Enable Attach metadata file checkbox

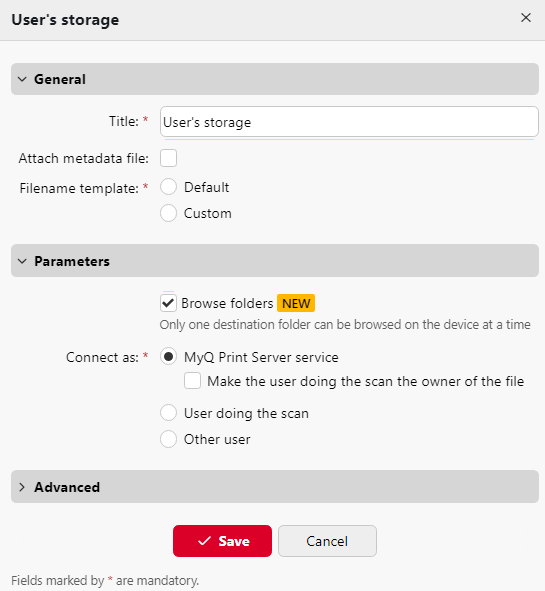[x=168, y=158]
